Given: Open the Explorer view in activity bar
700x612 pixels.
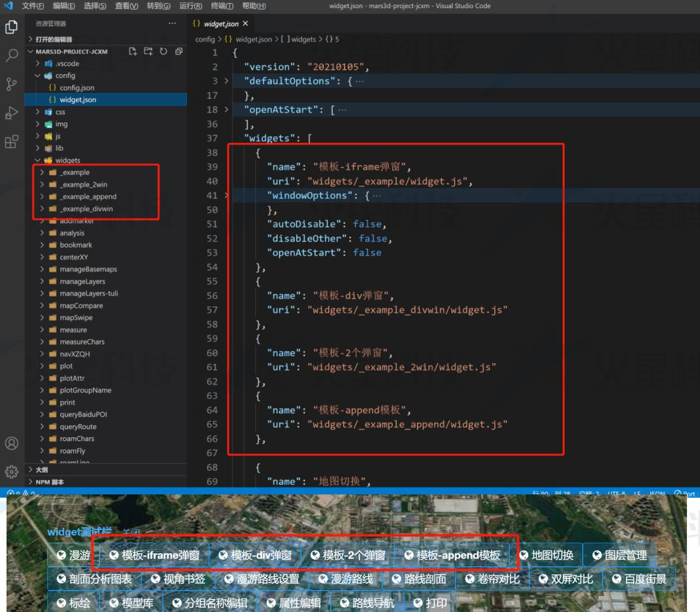Looking at the screenshot, I should click(x=11, y=27).
